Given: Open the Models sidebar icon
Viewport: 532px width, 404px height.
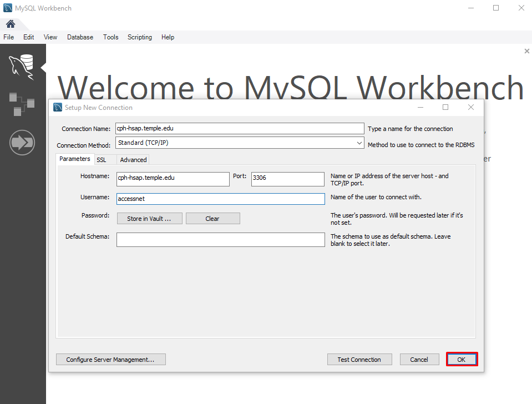Looking at the screenshot, I should point(22,104).
